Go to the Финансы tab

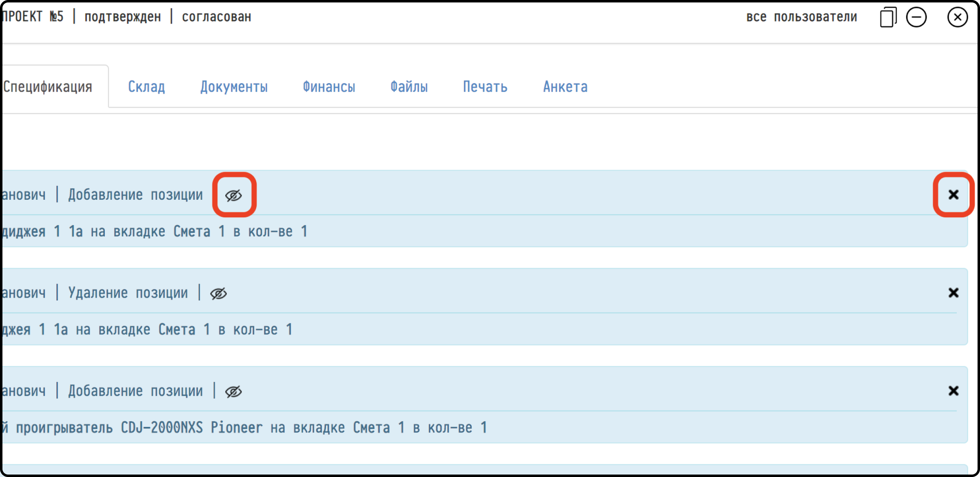click(329, 87)
